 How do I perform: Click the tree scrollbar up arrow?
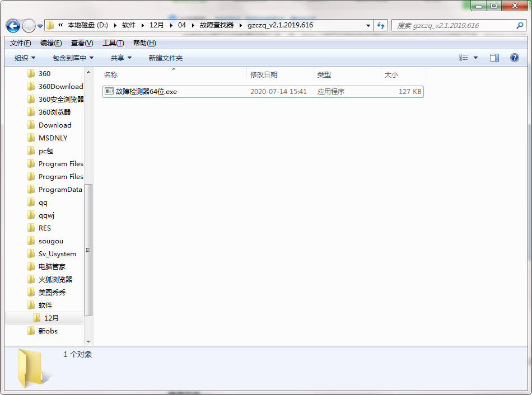coord(88,72)
